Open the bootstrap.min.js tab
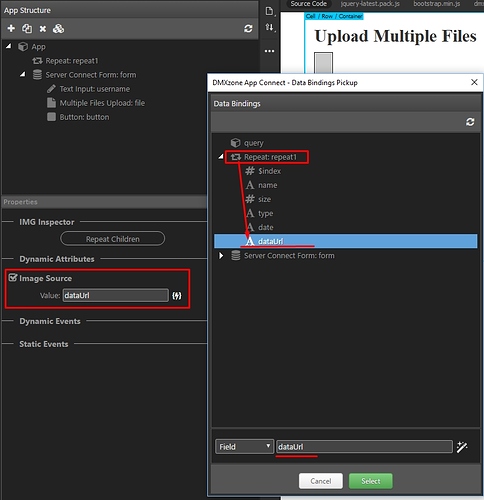Viewport: 484px width, 500px height. tap(437, 4)
